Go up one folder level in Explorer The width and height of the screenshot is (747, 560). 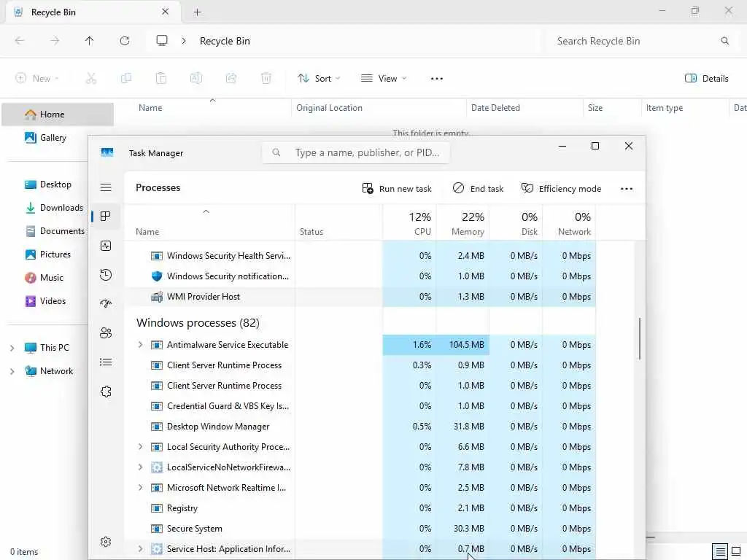(90, 41)
